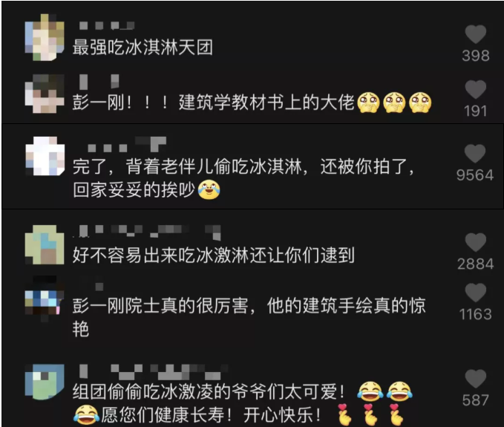Like the top comment with 9564 likes
This screenshot has height=427, width=504.
[475, 154]
